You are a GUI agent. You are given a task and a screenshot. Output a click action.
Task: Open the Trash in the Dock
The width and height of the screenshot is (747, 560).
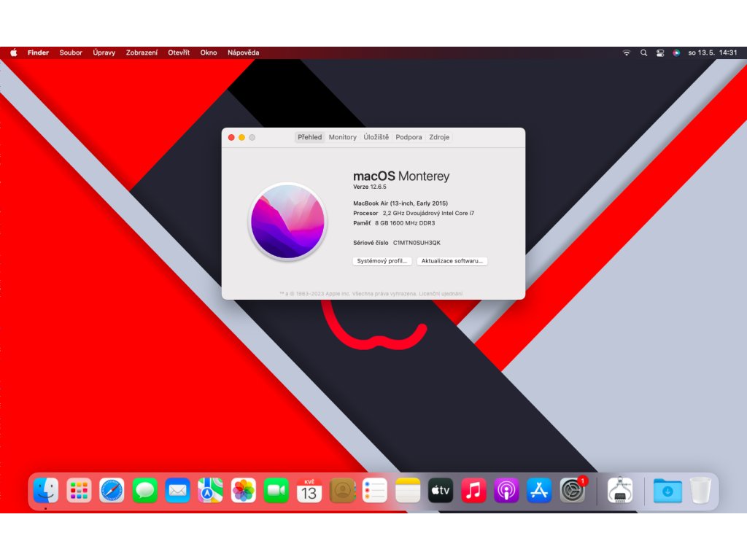tap(700, 491)
